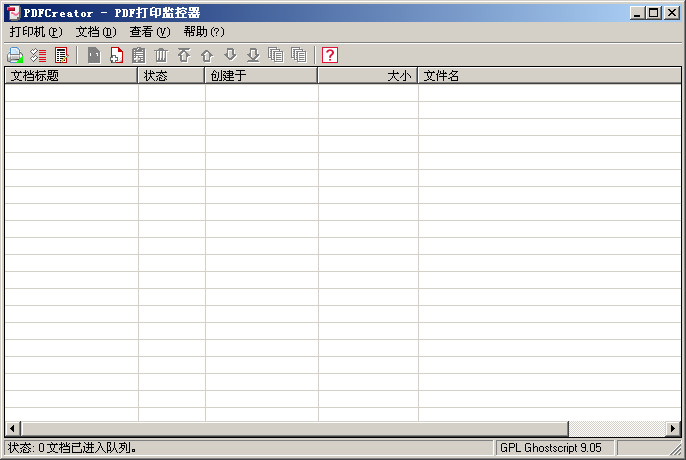This screenshot has height=460, width=686.
Task: Click the plain move-up arrow icon
Action: [x=207, y=55]
